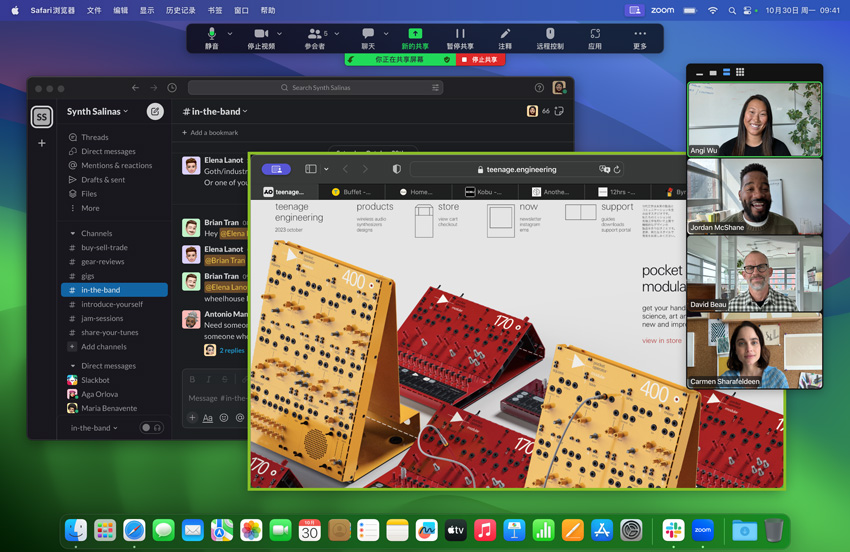This screenshot has width=850, height=552.
Task: Toggle Zoom stop video camera
Action: pos(261,37)
